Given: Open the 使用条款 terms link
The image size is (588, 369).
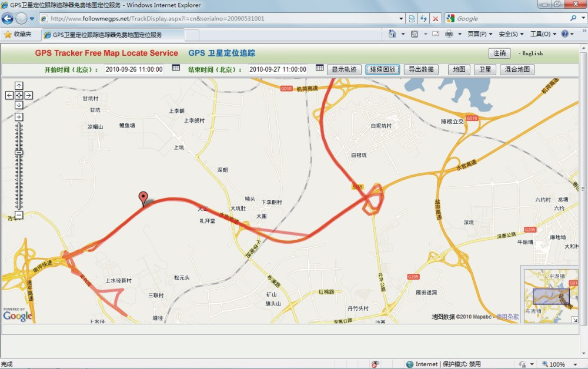Looking at the screenshot, I should 507,317.
